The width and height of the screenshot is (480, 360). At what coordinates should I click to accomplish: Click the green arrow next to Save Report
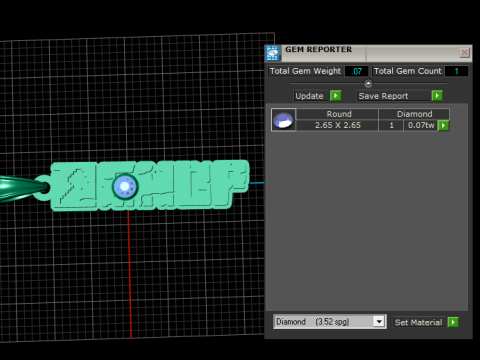(437, 96)
